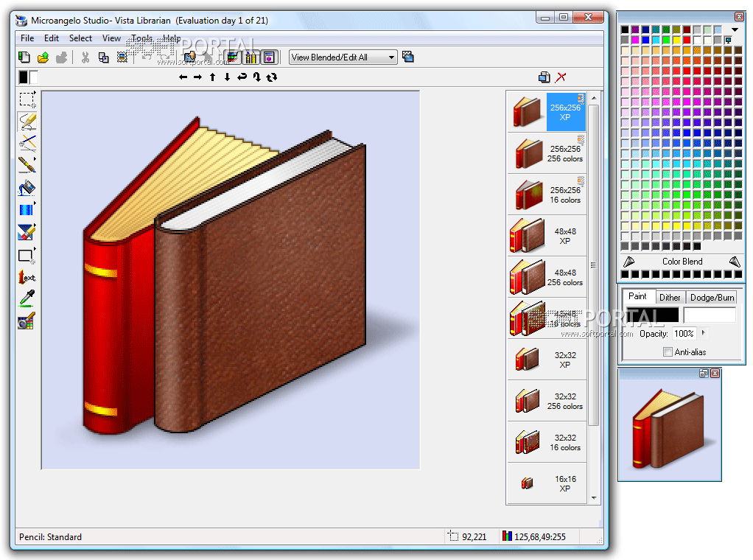Select the Text tool
This screenshot has height=560, width=753.
coord(27,277)
